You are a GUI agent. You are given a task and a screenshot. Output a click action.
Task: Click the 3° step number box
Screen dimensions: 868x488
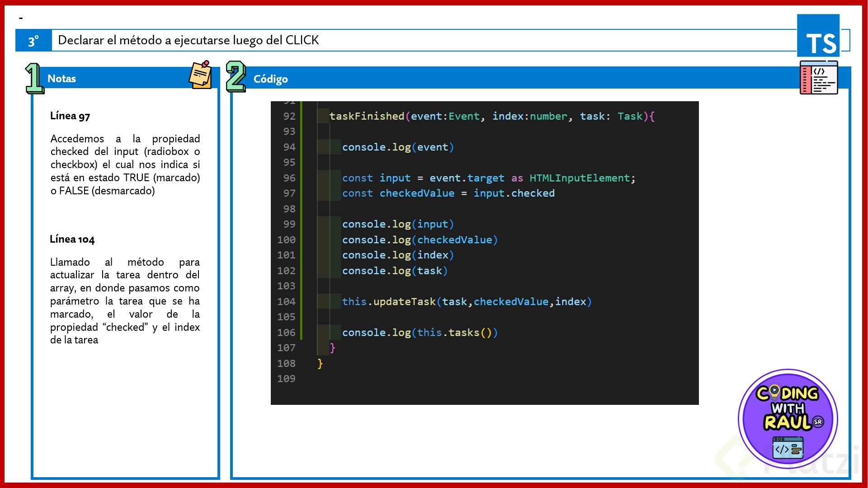pos(33,41)
